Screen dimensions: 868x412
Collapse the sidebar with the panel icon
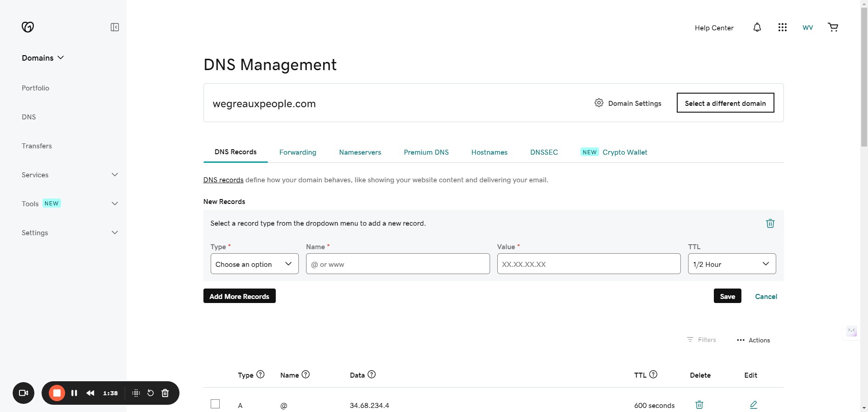coord(115,27)
